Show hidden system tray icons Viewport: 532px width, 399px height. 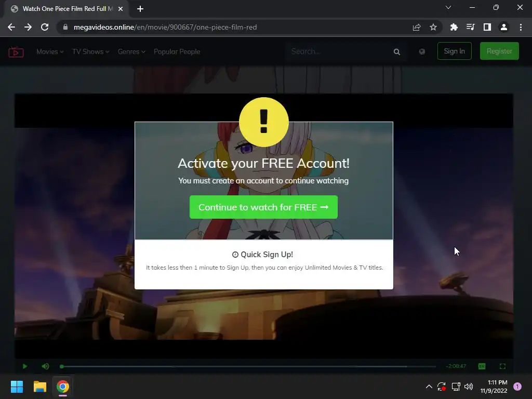pos(429,387)
